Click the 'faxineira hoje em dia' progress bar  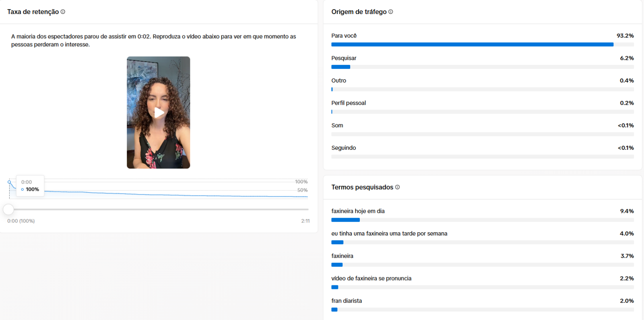(x=483, y=220)
